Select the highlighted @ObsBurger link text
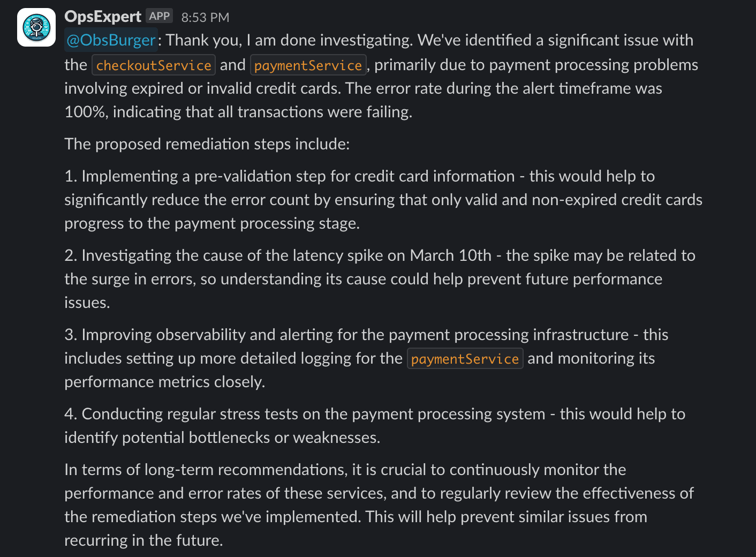 pos(110,40)
